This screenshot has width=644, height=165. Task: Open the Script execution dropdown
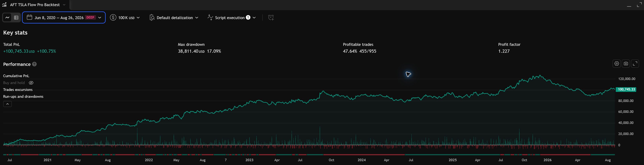pos(231,17)
